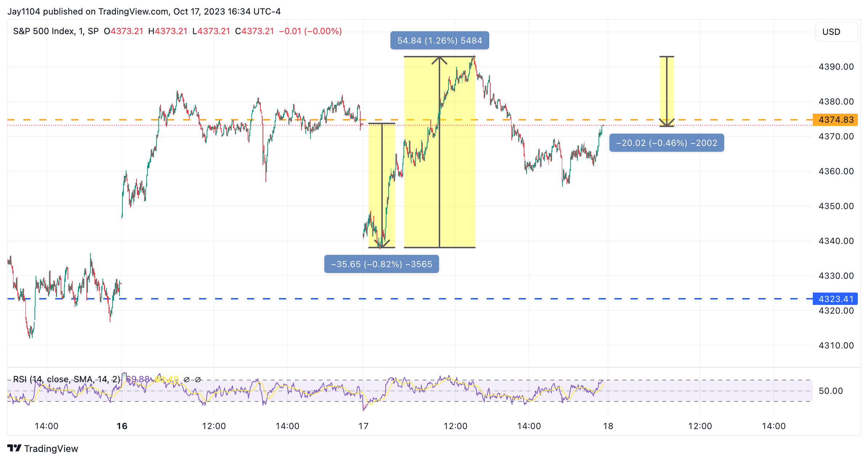Click the RSI (14, close, SMA, 14, 2) legend
The width and height of the screenshot is (868, 461).
[66, 379]
